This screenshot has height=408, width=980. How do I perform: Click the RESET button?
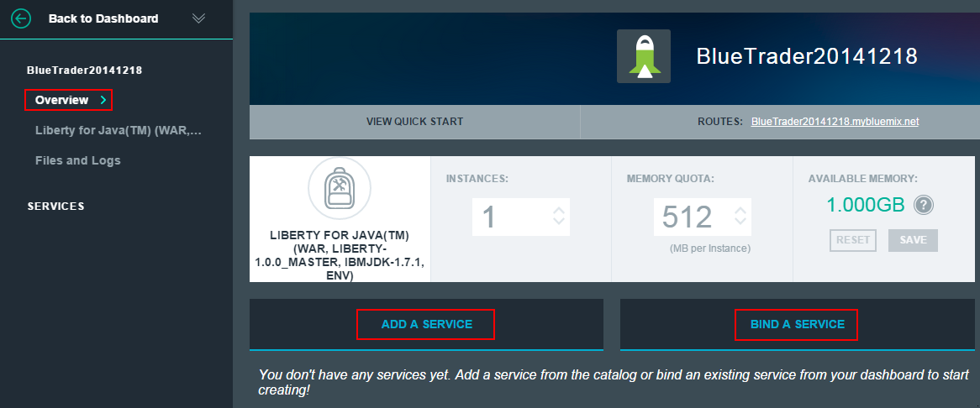tap(853, 240)
